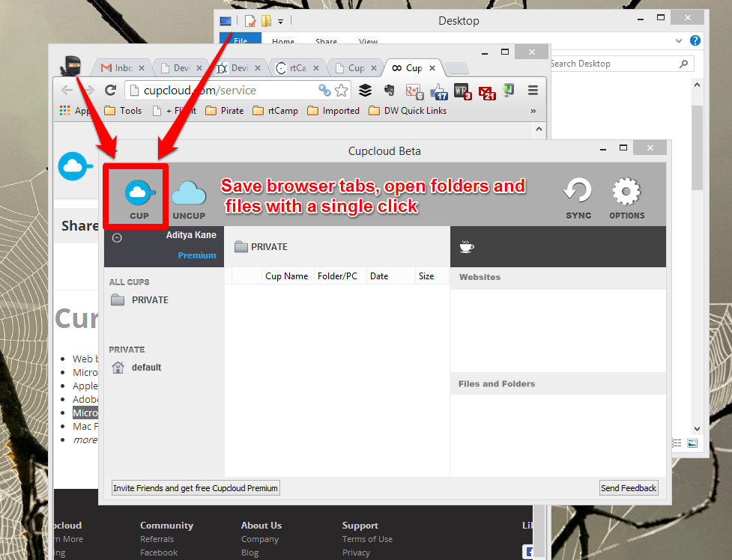Click the UNCUP cloud icon
The image size is (732, 560).
coord(189,193)
